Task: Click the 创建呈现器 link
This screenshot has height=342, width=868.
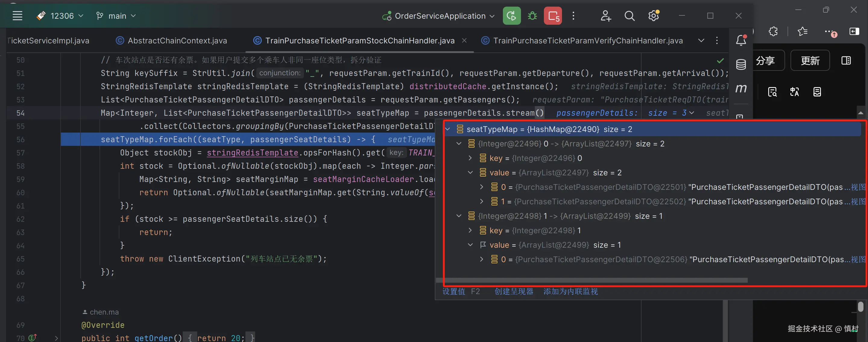Action: click(513, 291)
